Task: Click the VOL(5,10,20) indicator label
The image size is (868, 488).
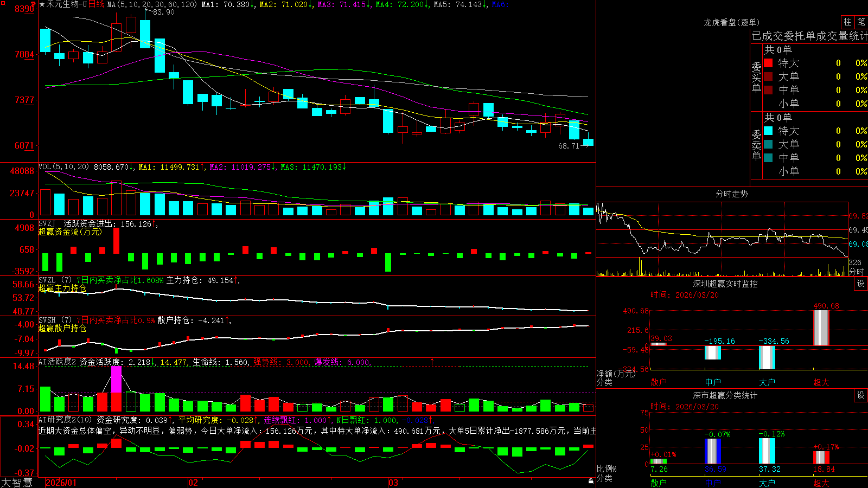Action: click(x=63, y=167)
